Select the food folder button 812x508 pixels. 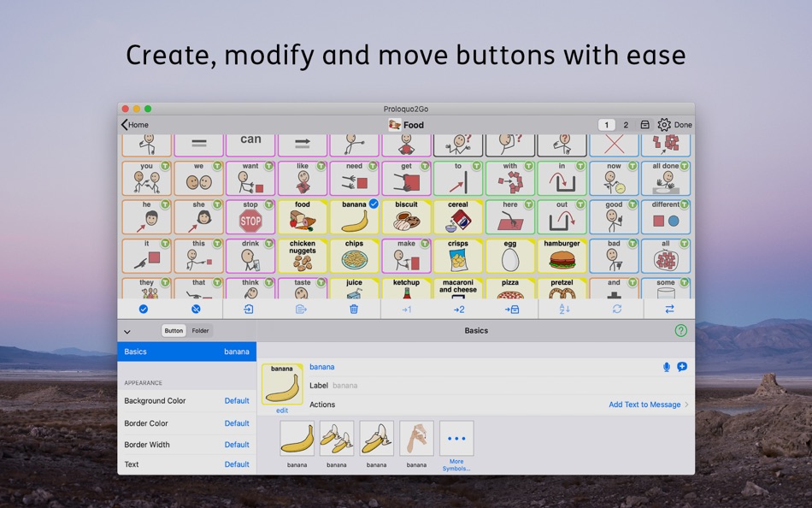coord(303,216)
